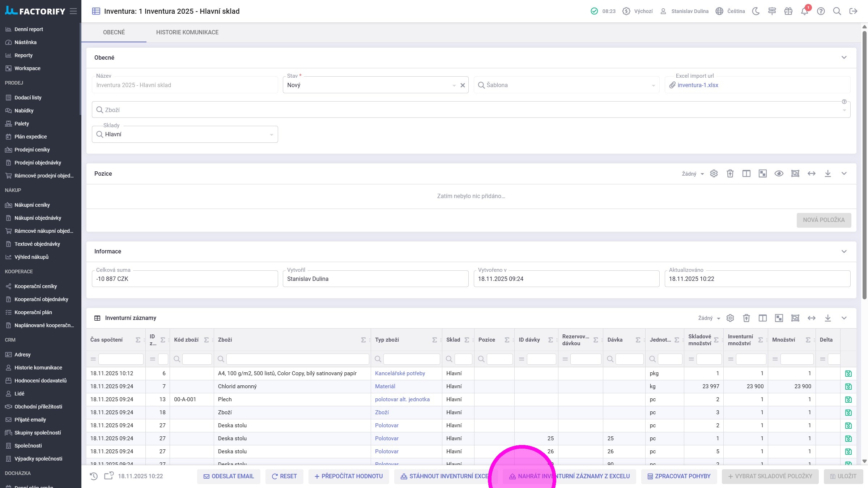Click download icon in Inventurní záznamy toolbar
Screen dimensions: 868x488
point(827,318)
